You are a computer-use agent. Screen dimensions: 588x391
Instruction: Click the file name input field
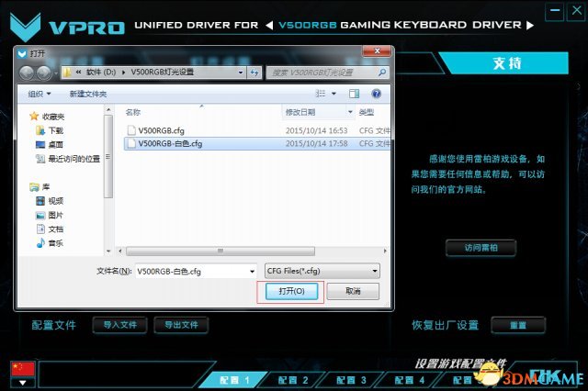pos(191,271)
